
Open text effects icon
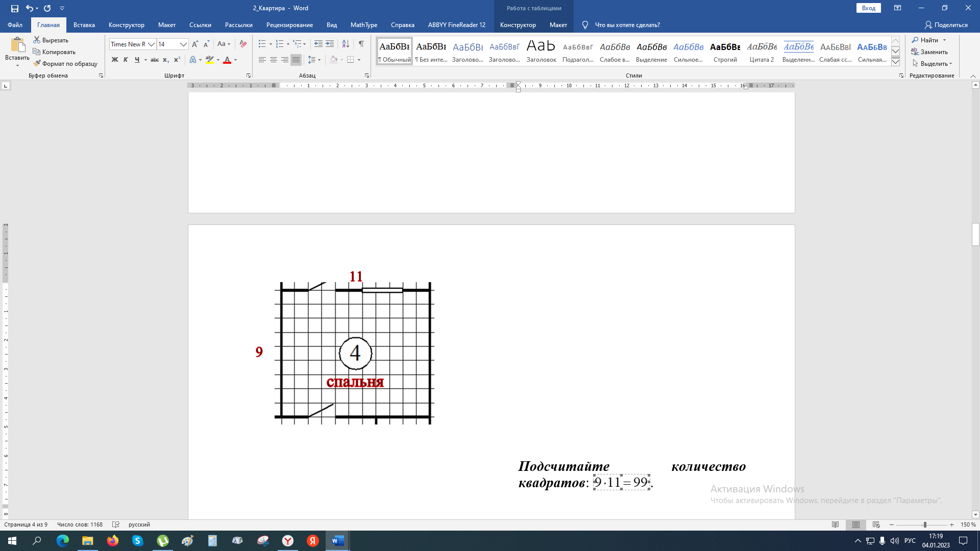(x=193, y=60)
